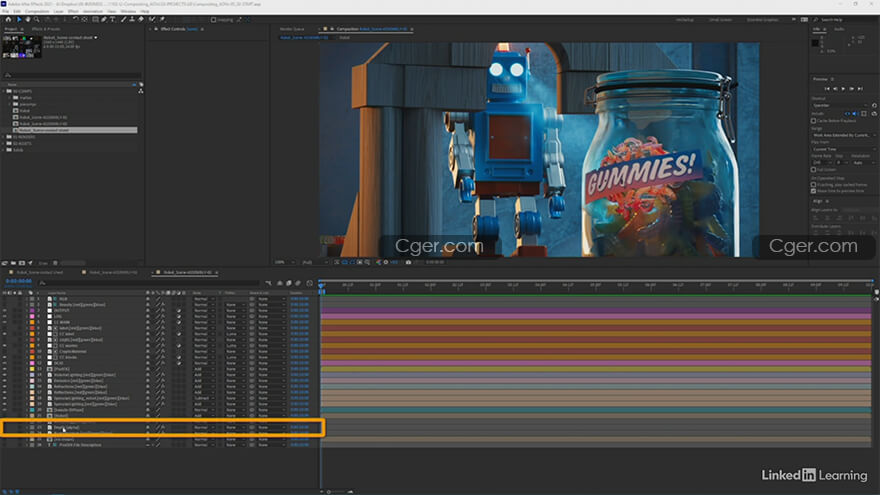Toggle visibility of the DOF layer
880x495 pixels.
(x=4, y=363)
